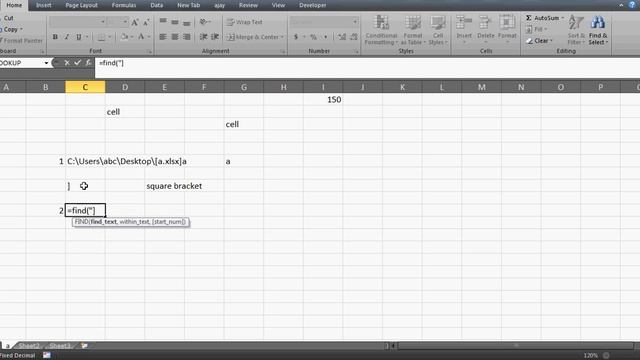The width and height of the screenshot is (640, 360).
Task: Click the Cut command
Action: 8,18
